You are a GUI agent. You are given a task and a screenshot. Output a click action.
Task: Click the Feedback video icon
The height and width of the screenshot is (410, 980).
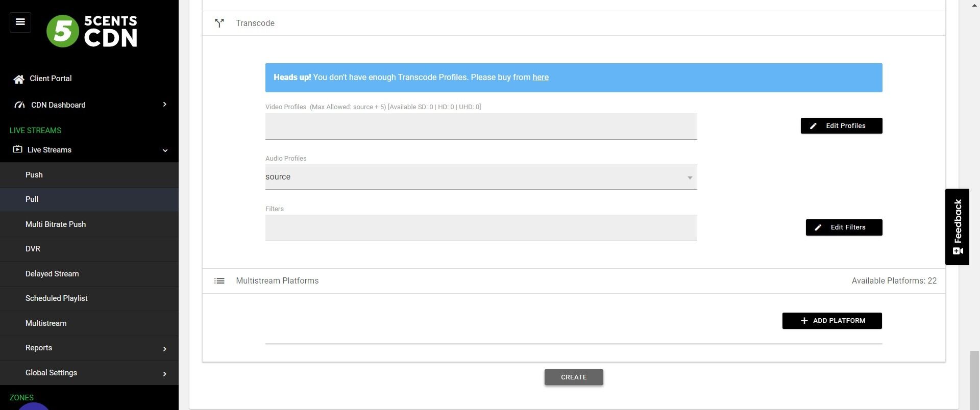[958, 251]
